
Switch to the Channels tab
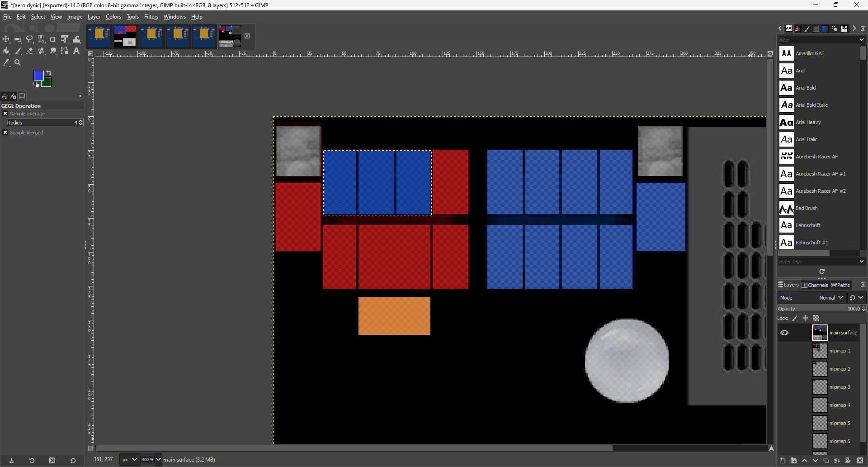pyautogui.click(x=815, y=285)
